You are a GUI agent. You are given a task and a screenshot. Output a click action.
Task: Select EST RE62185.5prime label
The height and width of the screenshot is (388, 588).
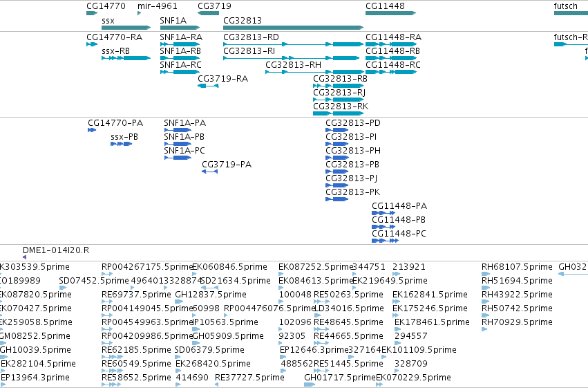click(136, 350)
